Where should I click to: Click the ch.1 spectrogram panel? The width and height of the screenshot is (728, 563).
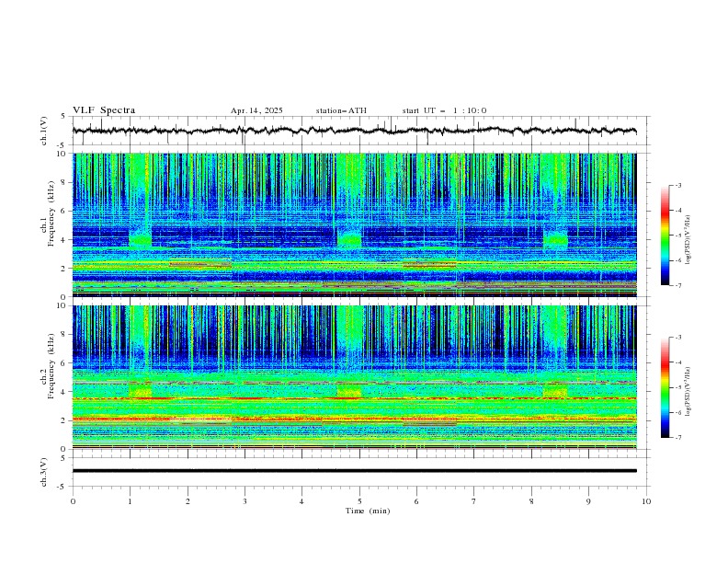(x=354, y=224)
